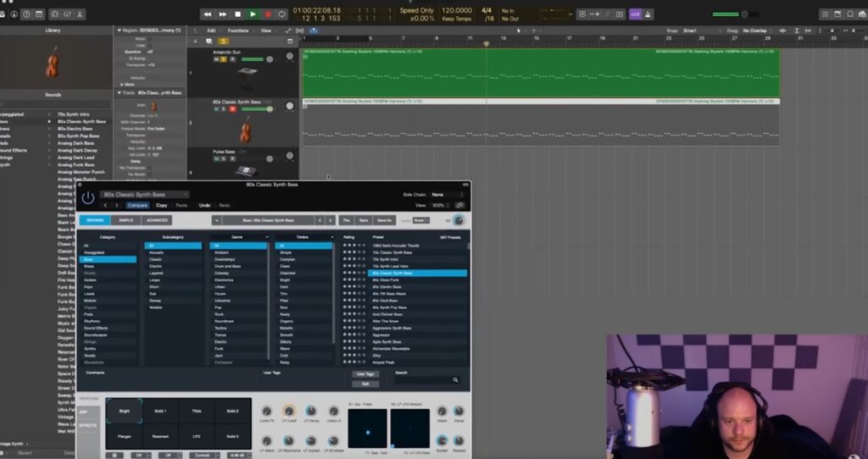Screen dimensions: 868x459
Task: Solo the Pulse Bass track
Action: [x=224, y=158]
